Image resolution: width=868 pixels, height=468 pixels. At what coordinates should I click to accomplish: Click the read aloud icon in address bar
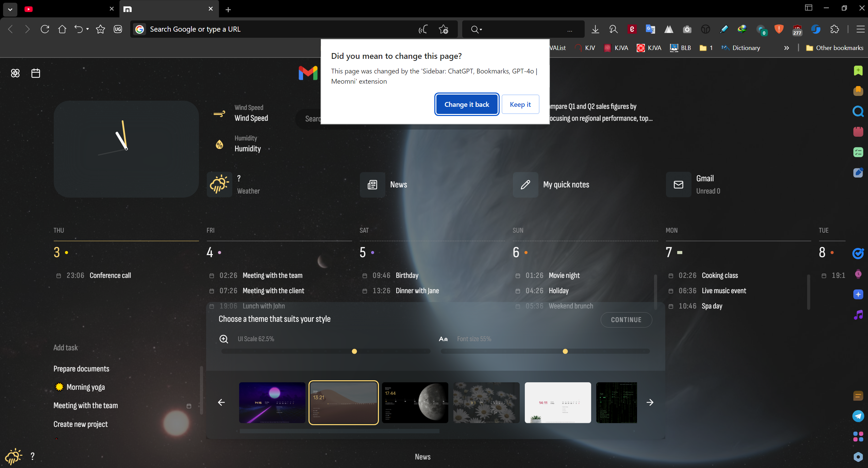423,29
